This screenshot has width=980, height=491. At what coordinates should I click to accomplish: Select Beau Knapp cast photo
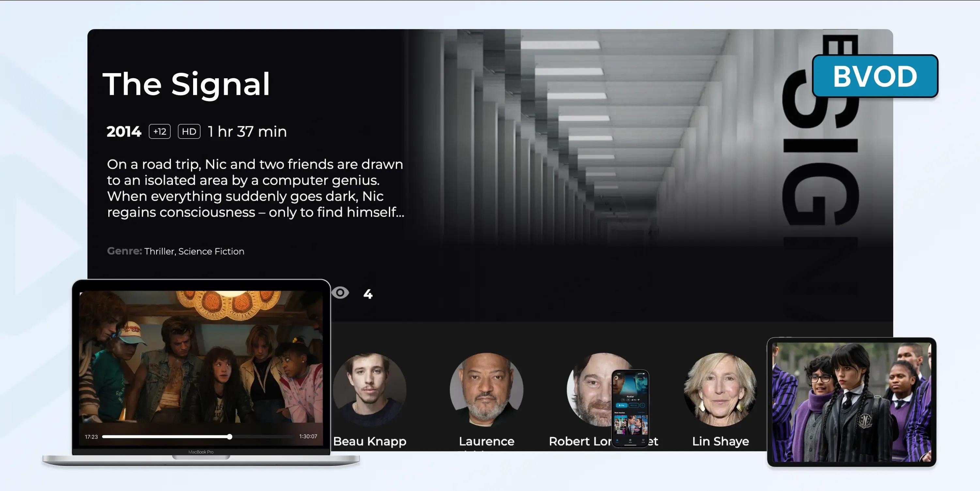tap(369, 390)
